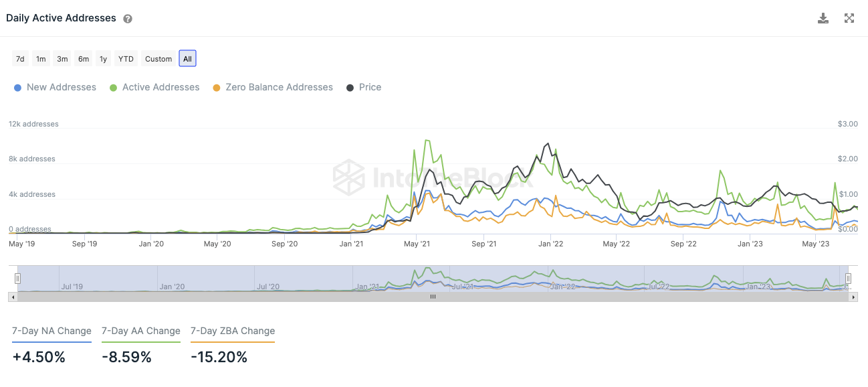This screenshot has height=387, width=868.
Task: Toggle the New Addresses series
Action: coord(55,87)
